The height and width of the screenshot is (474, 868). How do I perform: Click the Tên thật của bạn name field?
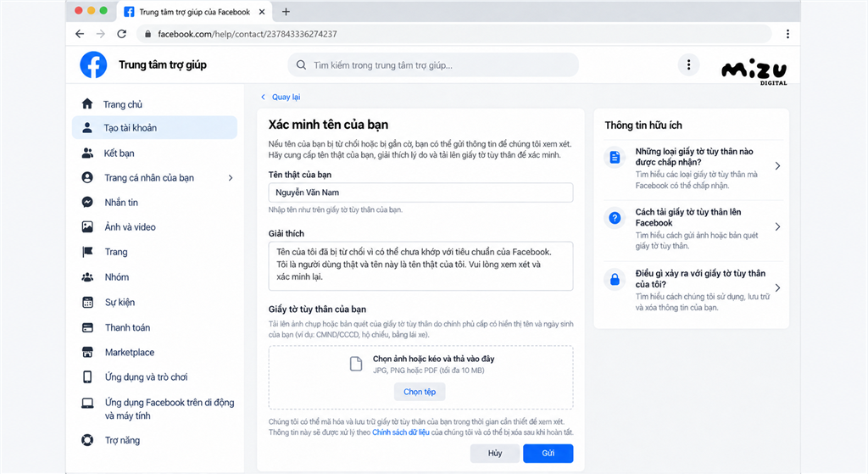420,192
